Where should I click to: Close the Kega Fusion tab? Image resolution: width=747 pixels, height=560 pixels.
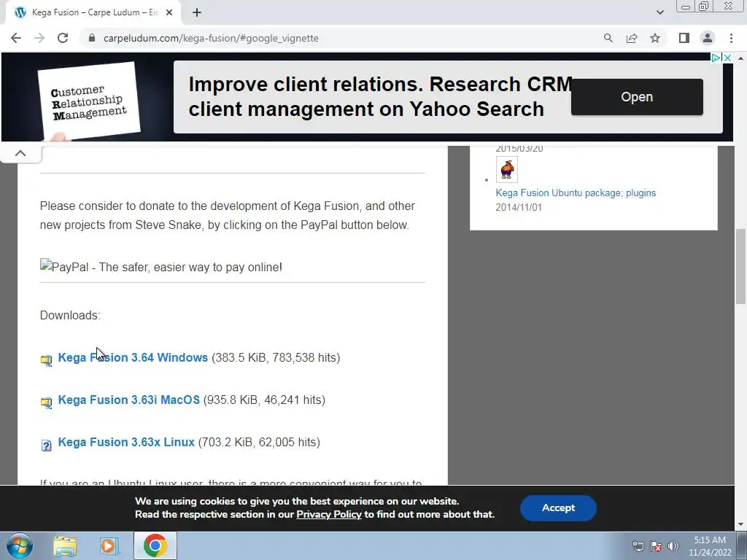[x=169, y=13]
